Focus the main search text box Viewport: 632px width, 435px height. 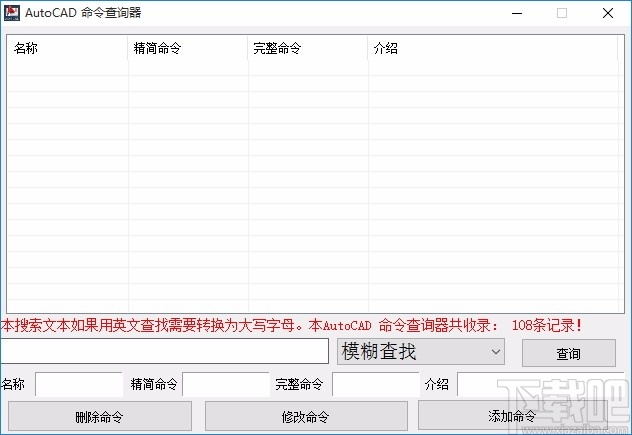pos(164,351)
